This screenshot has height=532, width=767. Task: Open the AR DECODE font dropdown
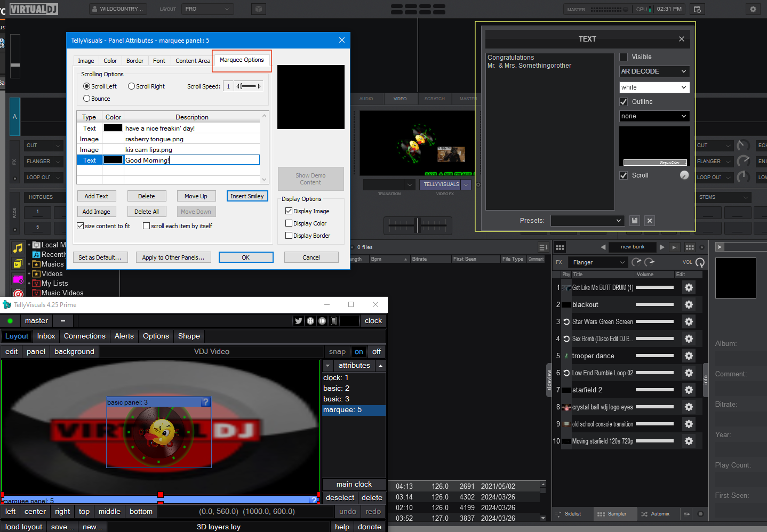(x=654, y=71)
